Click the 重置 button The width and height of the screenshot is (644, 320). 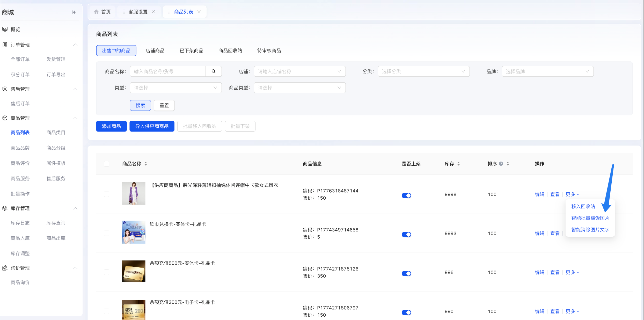tap(164, 105)
